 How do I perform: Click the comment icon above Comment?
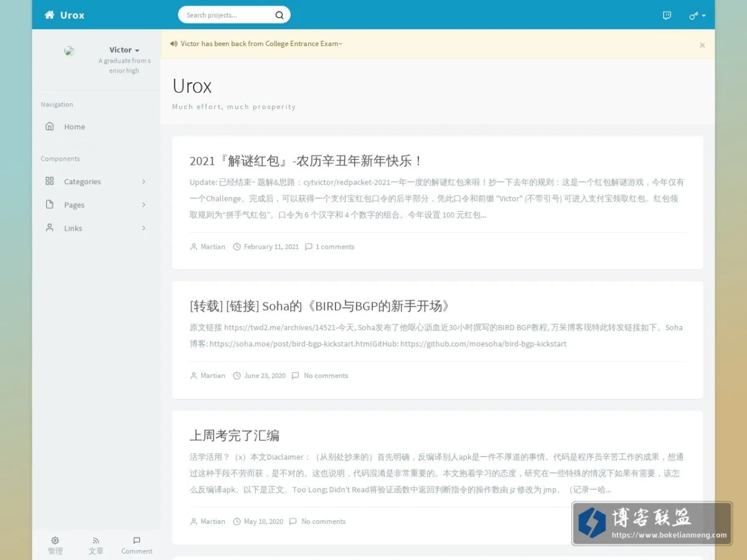[137, 540]
